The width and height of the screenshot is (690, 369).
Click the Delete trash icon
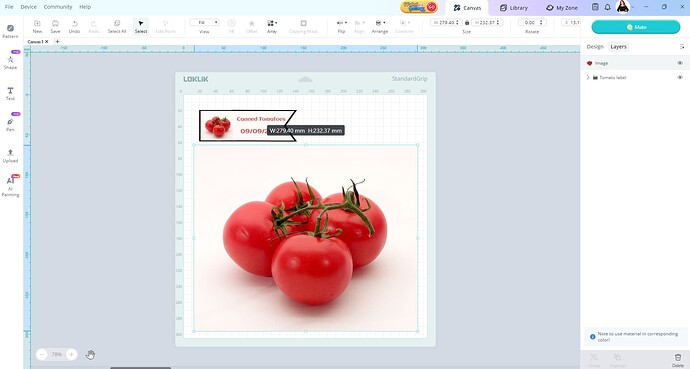(678, 359)
